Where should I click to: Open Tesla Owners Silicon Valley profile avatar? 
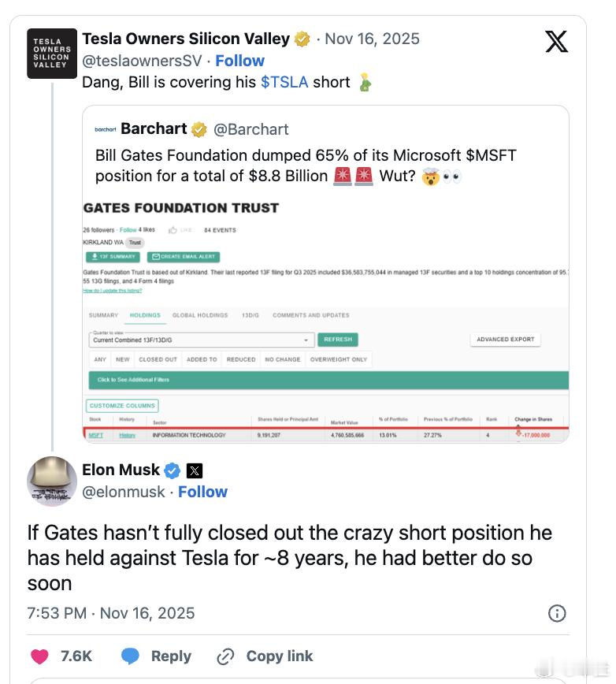[x=52, y=54]
